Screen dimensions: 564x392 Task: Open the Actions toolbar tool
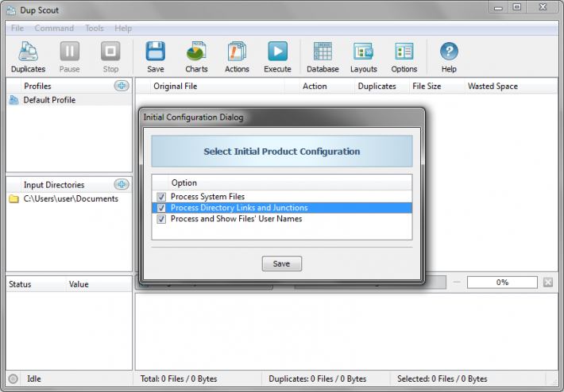click(x=237, y=52)
